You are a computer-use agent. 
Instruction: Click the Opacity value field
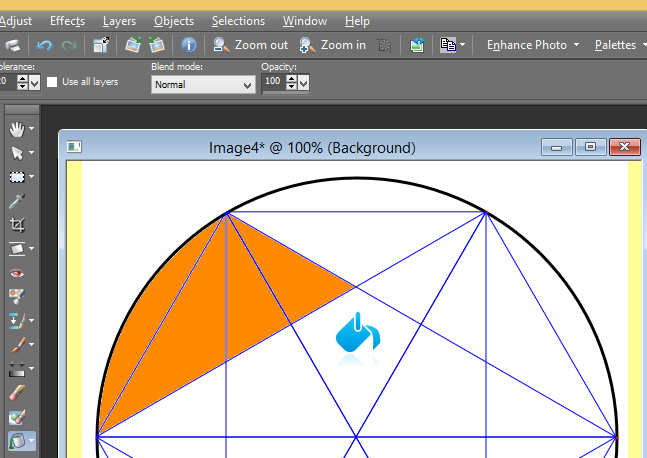273,81
